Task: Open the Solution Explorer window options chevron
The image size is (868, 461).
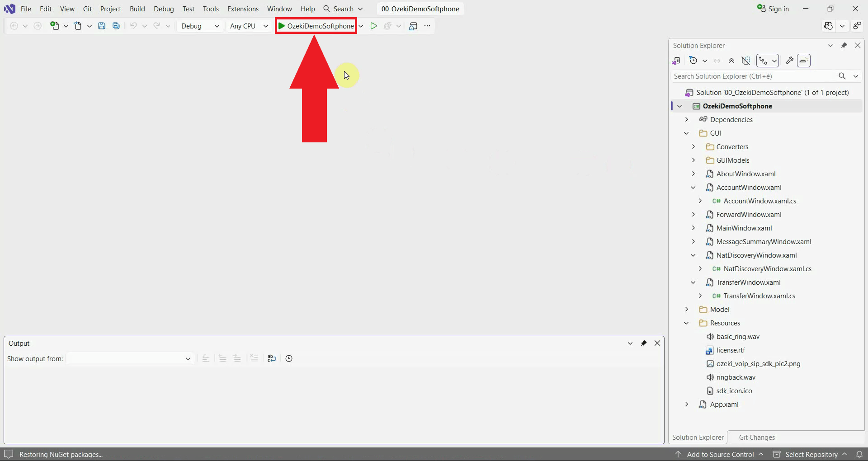Action: (x=830, y=45)
